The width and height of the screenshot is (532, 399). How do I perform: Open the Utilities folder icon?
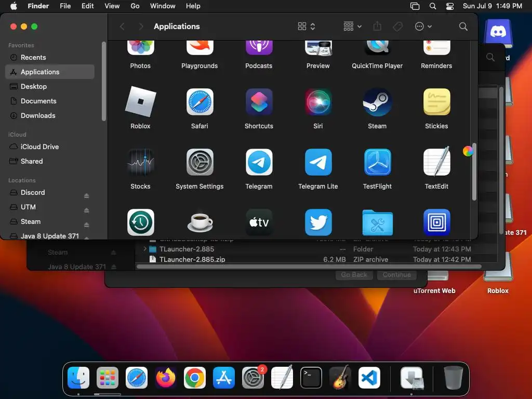(x=377, y=222)
